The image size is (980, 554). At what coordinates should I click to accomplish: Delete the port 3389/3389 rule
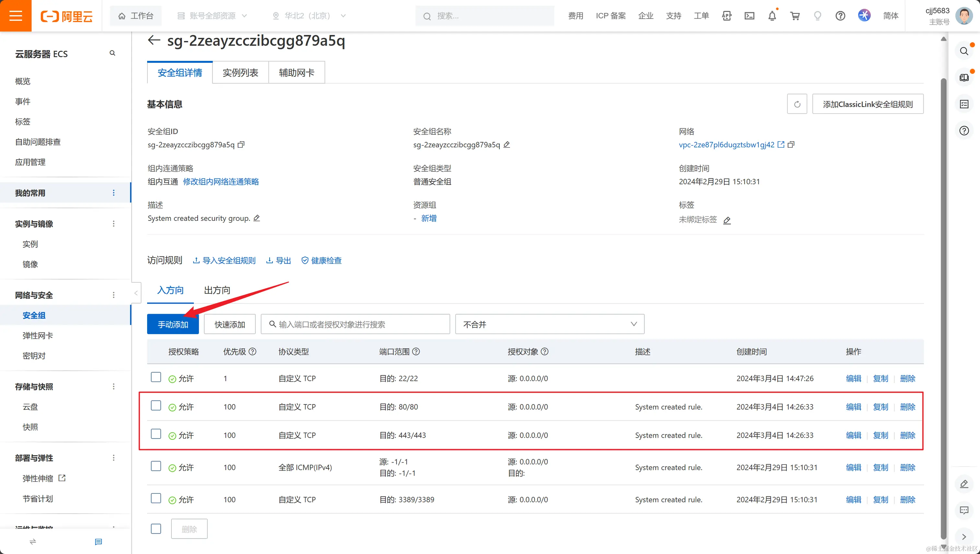[907, 500]
